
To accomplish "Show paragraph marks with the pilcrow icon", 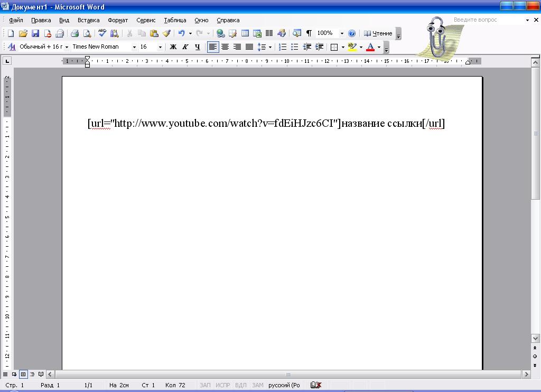I will [309, 33].
